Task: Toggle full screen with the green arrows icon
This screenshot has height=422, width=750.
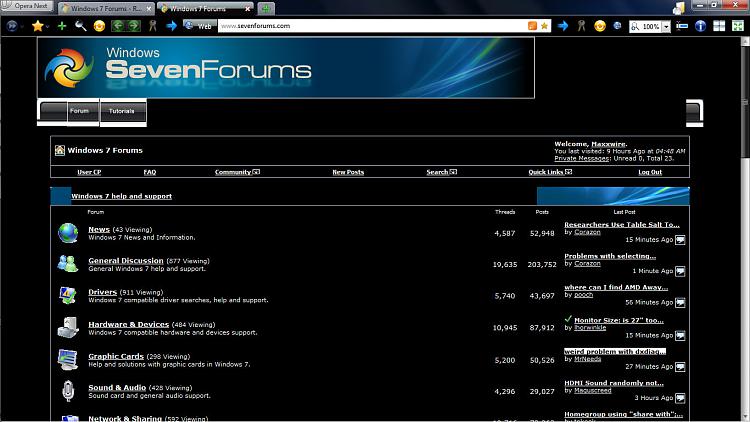Action: click(738, 26)
